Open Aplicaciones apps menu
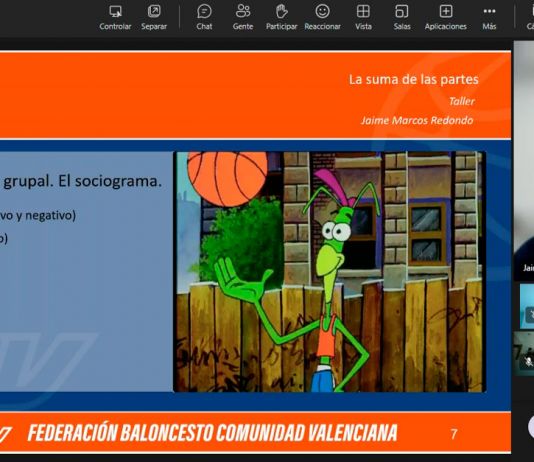The height and width of the screenshot is (462, 534). (445, 18)
